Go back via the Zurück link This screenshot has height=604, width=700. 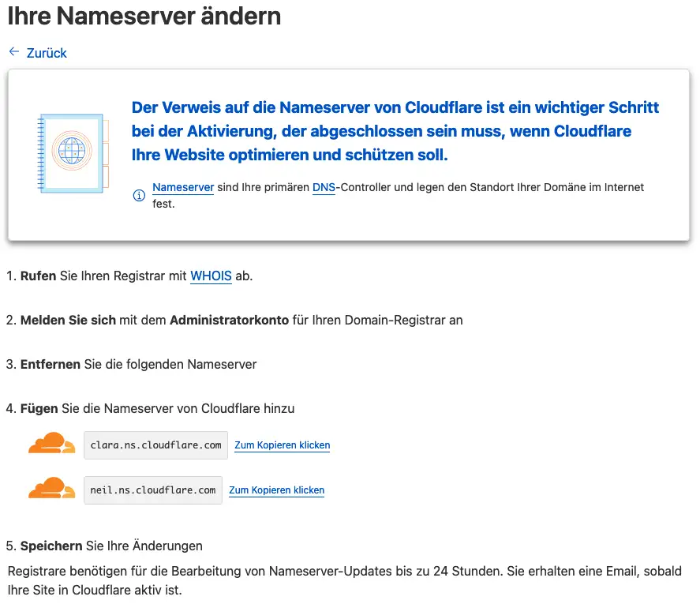[47, 53]
